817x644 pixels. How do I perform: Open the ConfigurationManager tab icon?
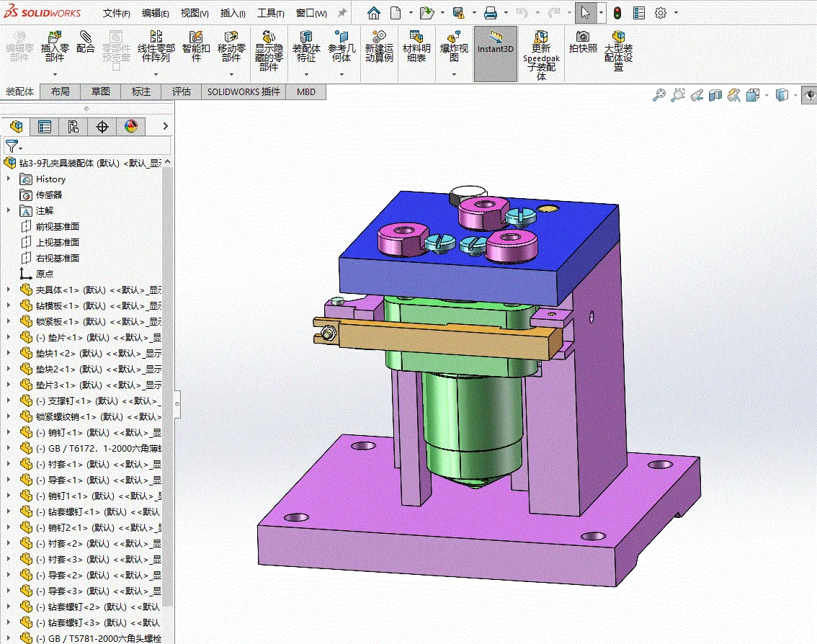point(73,127)
